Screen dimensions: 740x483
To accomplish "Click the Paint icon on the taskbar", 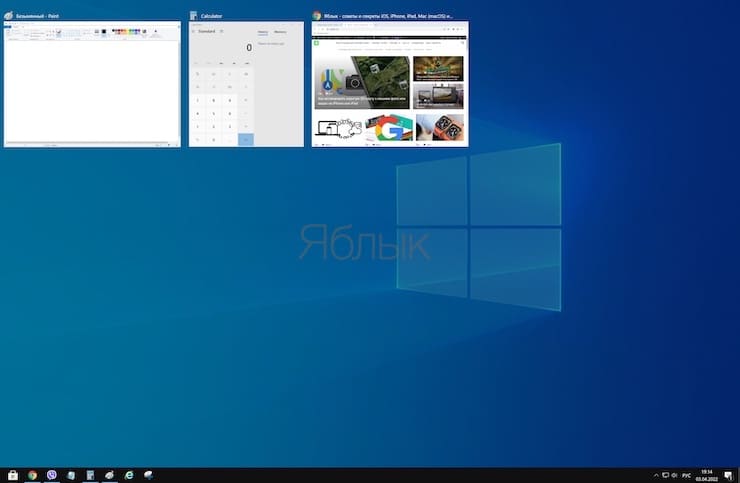I will click(109, 475).
